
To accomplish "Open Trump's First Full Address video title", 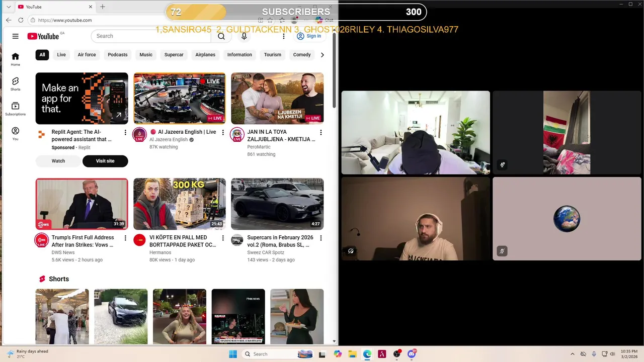I will coord(83,241).
